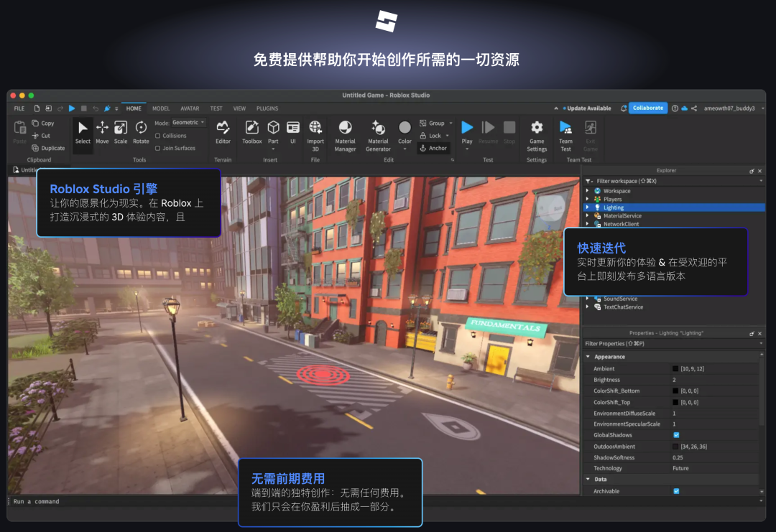The height and width of the screenshot is (532, 776).
Task: Collapse the Appearance properties section
Action: coord(588,357)
